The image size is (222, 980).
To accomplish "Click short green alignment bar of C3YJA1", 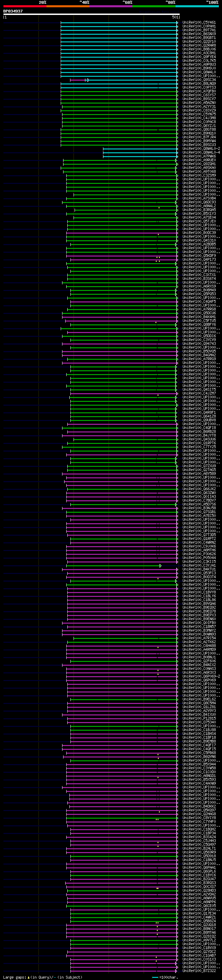I will (x=114, y=566).
